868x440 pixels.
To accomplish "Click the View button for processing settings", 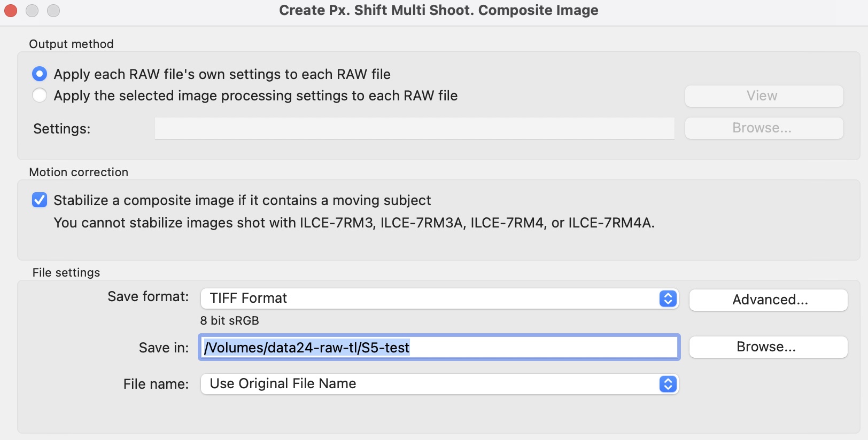I will tap(764, 96).
